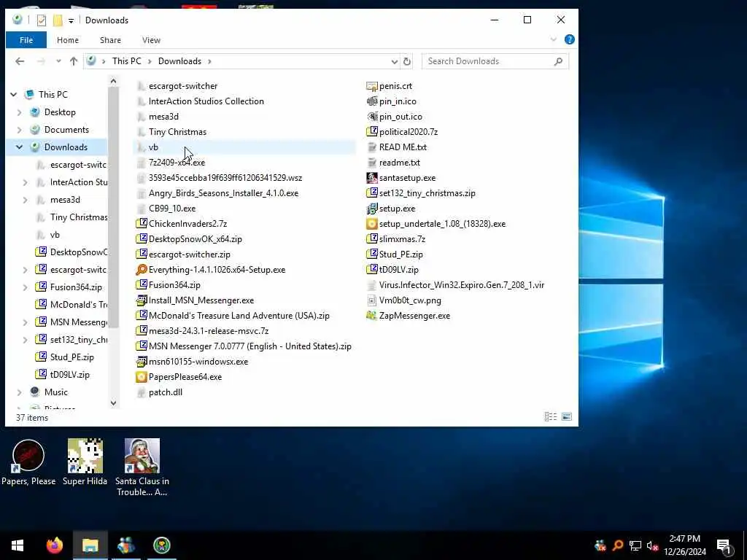The width and height of the screenshot is (747, 560).
Task: Select the penis.crt certificate icon
Action: click(x=371, y=86)
